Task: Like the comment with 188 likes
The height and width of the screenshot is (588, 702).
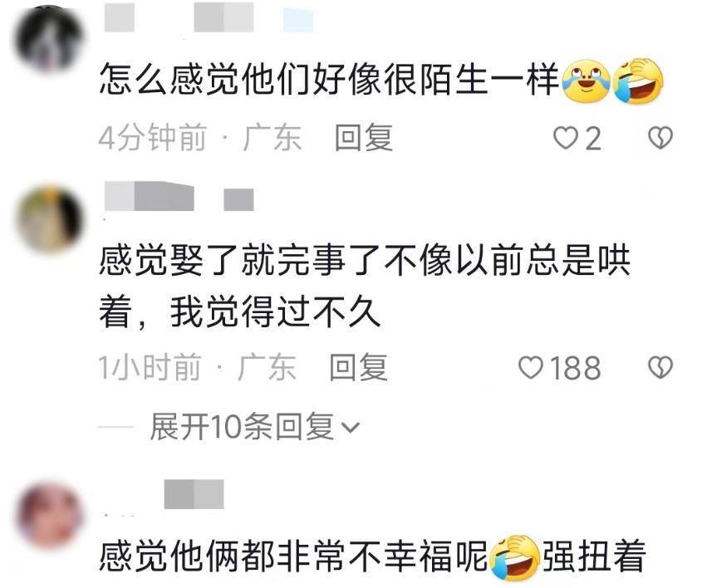Action: [x=531, y=368]
